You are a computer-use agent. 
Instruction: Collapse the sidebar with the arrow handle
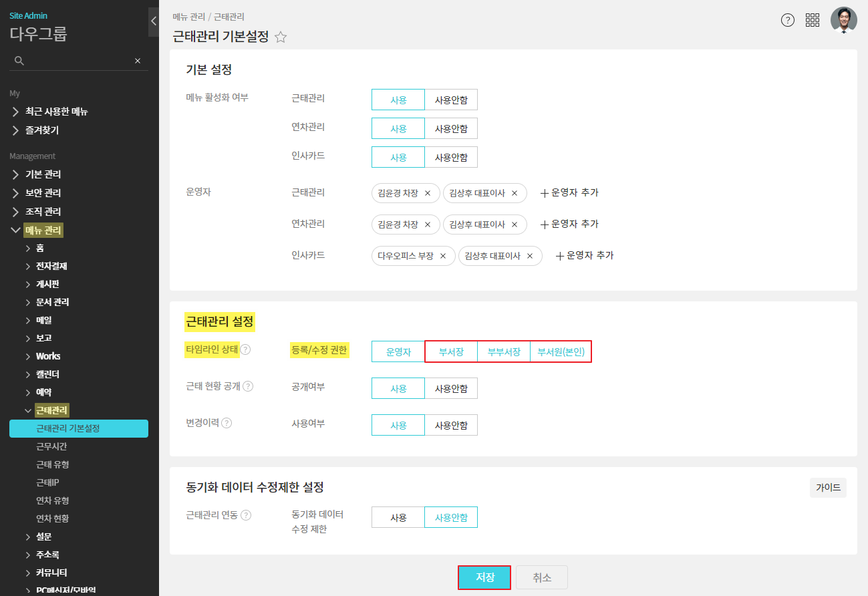tap(154, 21)
